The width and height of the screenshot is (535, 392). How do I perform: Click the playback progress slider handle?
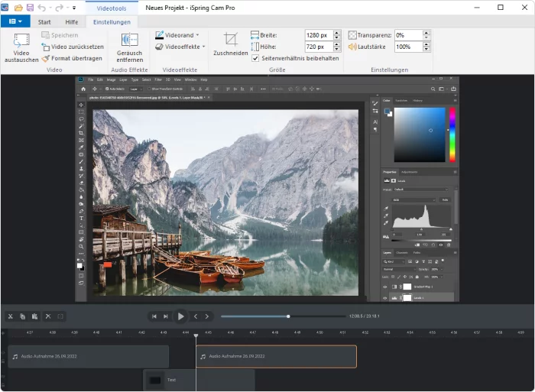(288, 316)
